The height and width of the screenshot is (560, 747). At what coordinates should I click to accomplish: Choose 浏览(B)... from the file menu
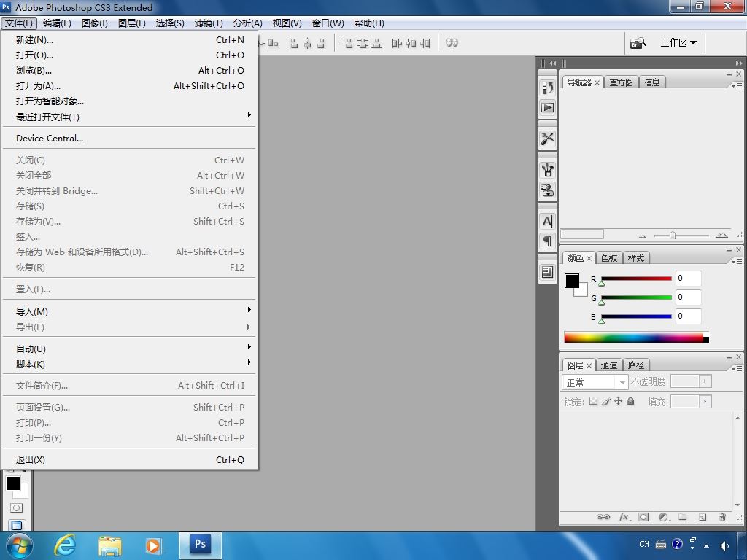[x=130, y=70]
